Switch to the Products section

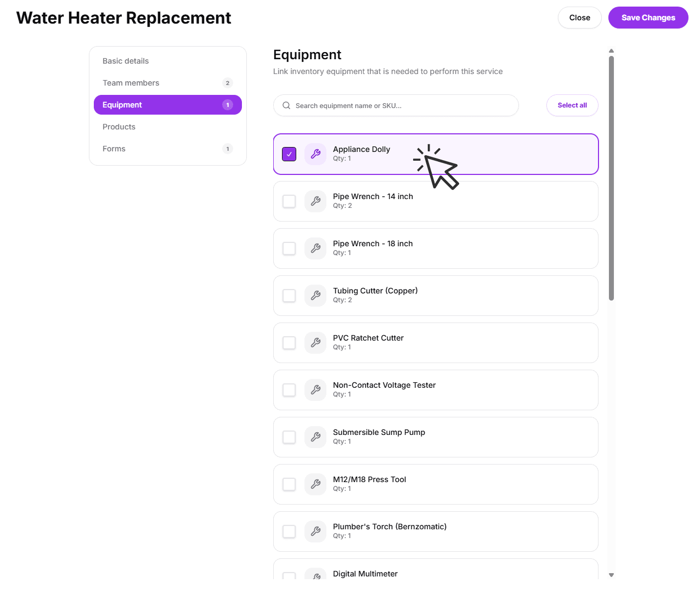pos(118,127)
